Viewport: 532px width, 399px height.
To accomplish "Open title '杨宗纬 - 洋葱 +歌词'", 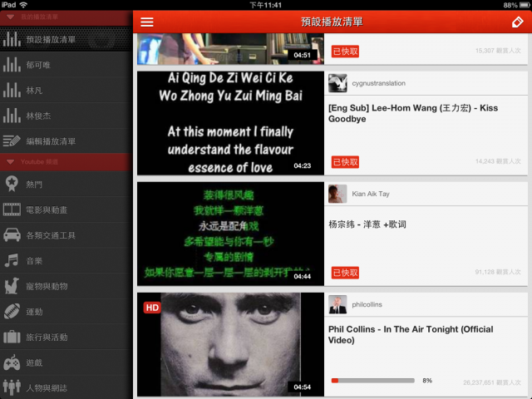I will (367, 224).
